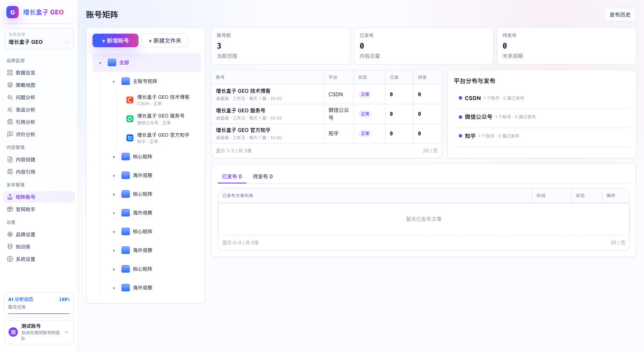Click the 暂无已发布文章 empty placeholder
Viewport: 644px width, 352px height.
point(424,219)
